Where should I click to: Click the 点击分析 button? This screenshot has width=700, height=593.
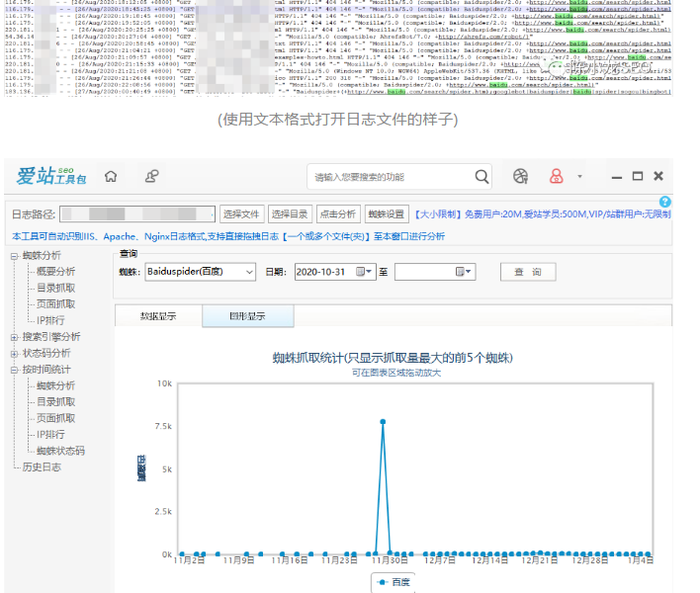[x=338, y=214]
